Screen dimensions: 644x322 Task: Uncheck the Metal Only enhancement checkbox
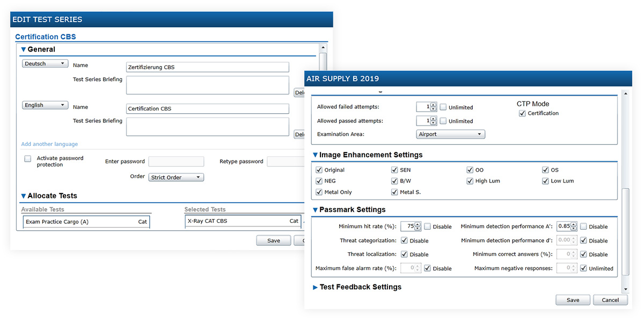click(x=319, y=192)
